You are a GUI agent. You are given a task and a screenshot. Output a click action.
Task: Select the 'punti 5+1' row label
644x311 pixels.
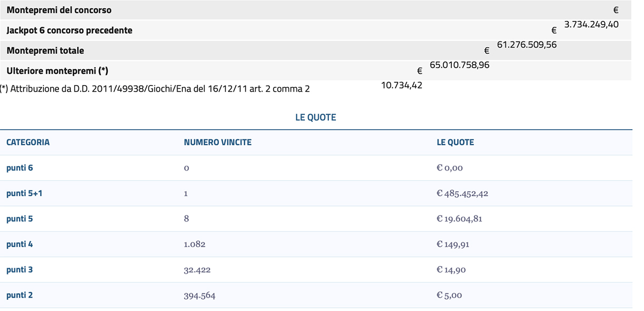24,193
